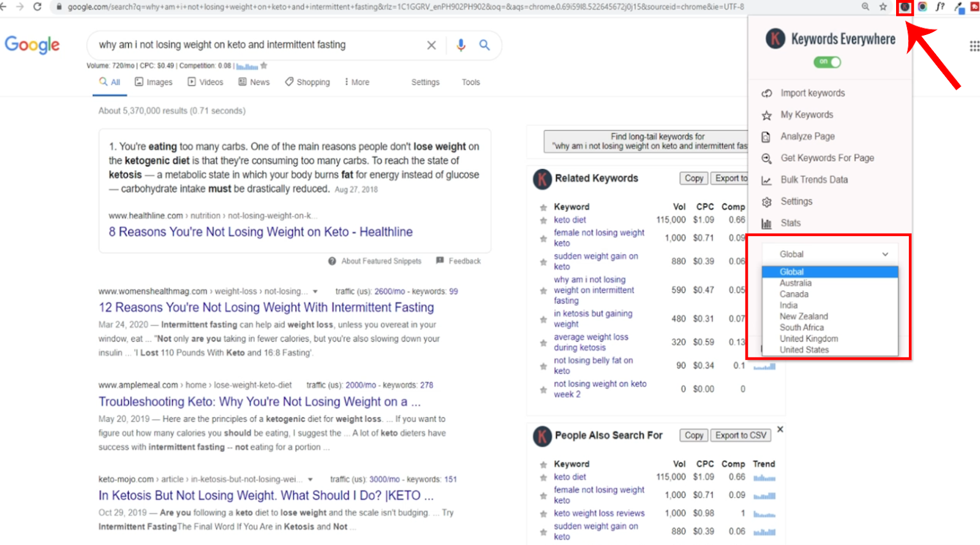Expand the womenshealthmag.com result options arrow

(315, 292)
